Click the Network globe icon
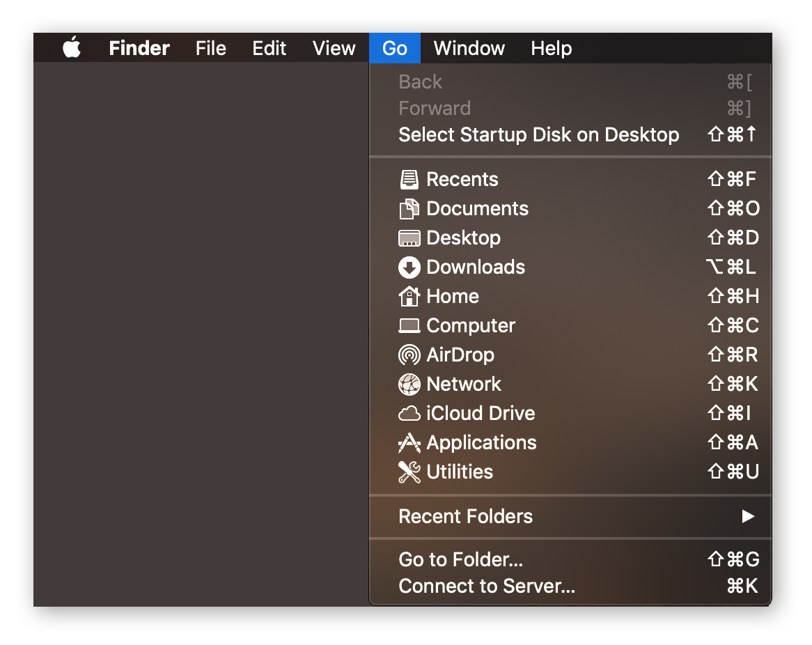Screen dimensions: 812x645 click(x=409, y=384)
